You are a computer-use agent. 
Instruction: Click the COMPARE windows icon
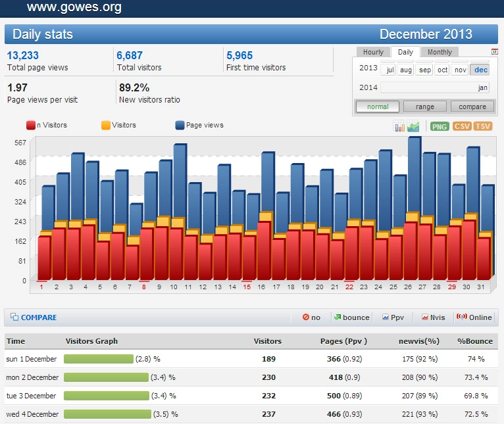tap(14, 318)
